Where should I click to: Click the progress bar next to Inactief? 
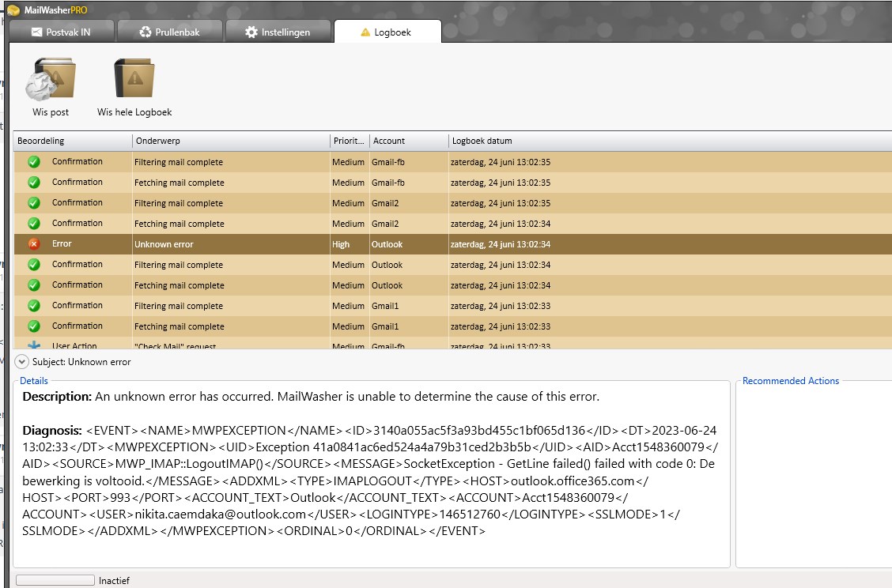click(55, 580)
